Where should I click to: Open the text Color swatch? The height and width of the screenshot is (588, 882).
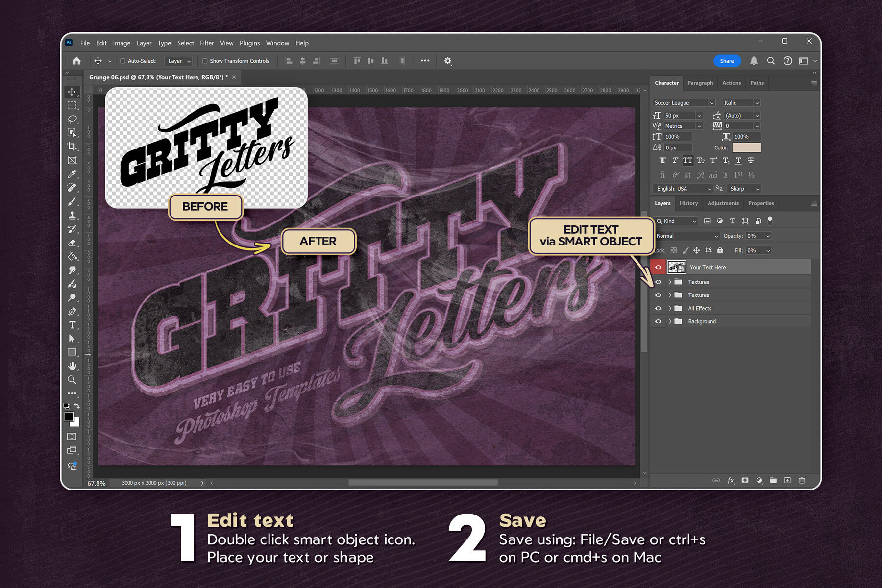pos(748,147)
